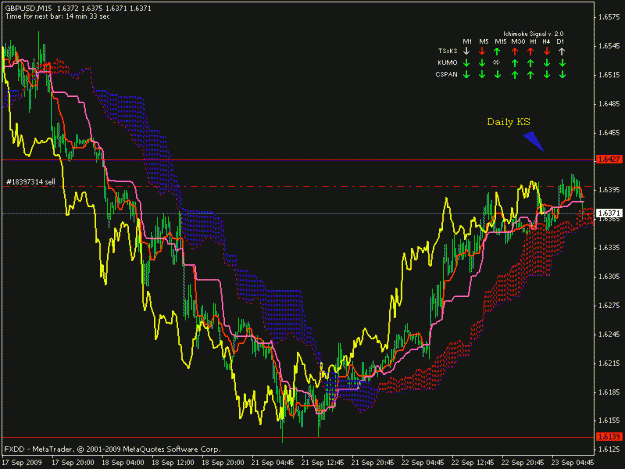Click the current price tag 1.6371
Viewport: 625px width, 469px height.
pyautogui.click(x=609, y=214)
